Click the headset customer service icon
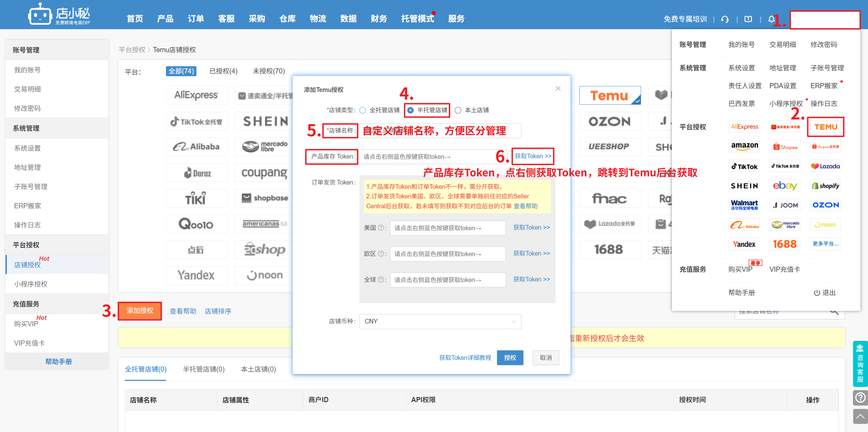The height and width of the screenshot is (432, 868). pos(725,19)
